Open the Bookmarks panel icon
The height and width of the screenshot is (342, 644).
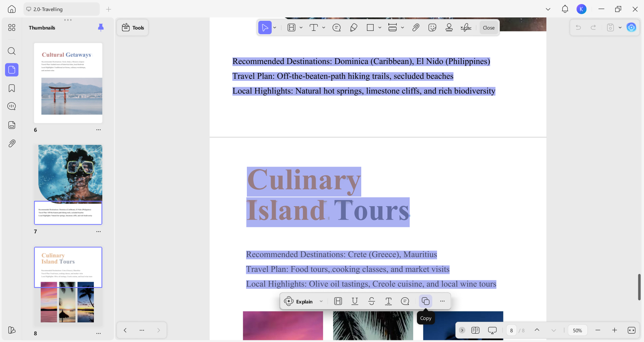[x=12, y=88]
